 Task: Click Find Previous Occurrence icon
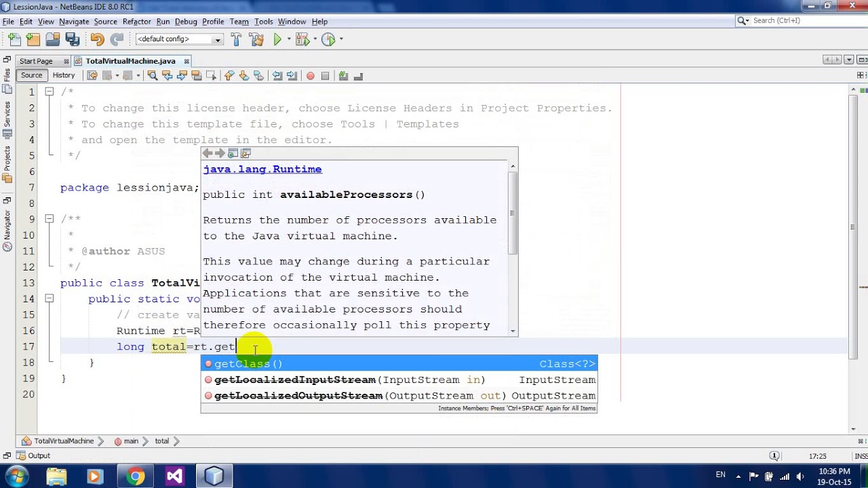point(167,76)
